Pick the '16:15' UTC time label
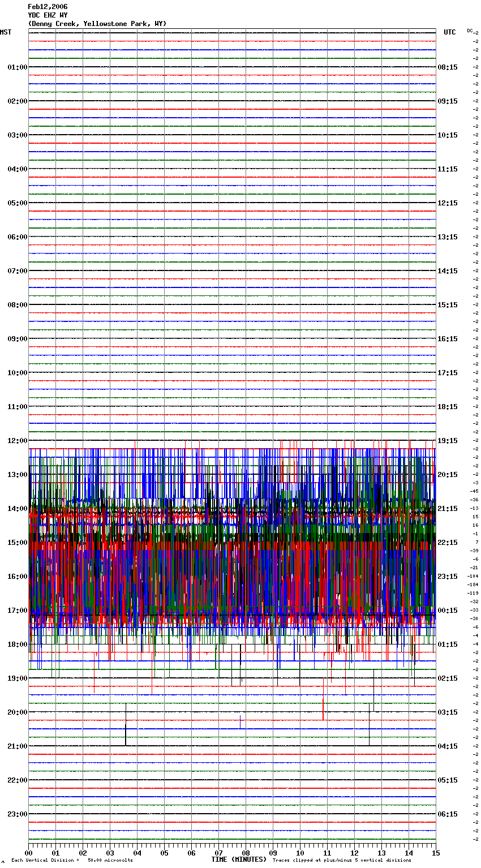The image size is (481, 868). pos(448,339)
